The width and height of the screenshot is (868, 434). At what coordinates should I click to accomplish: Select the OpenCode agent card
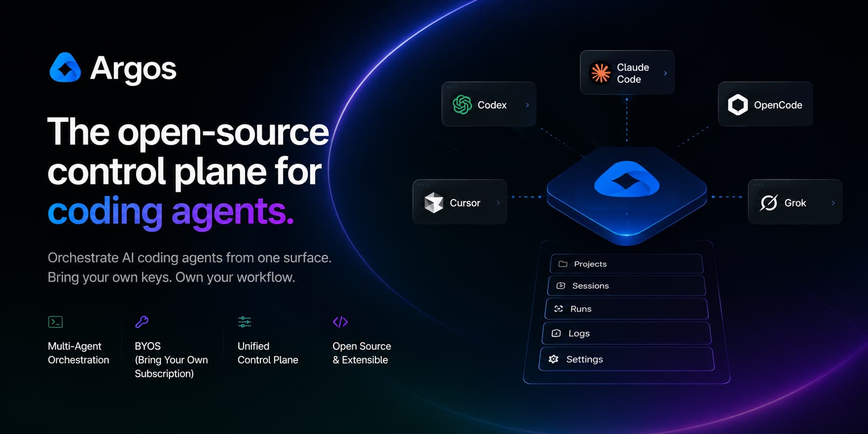click(x=765, y=104)
